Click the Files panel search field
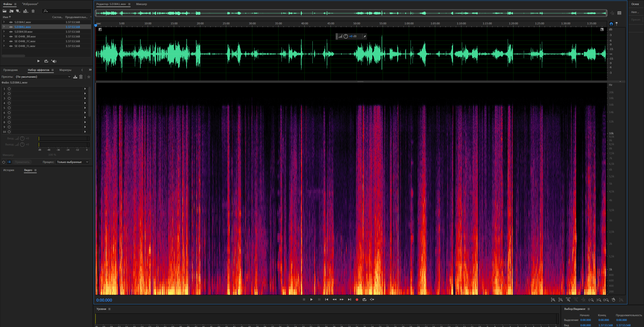 [68, 11]
